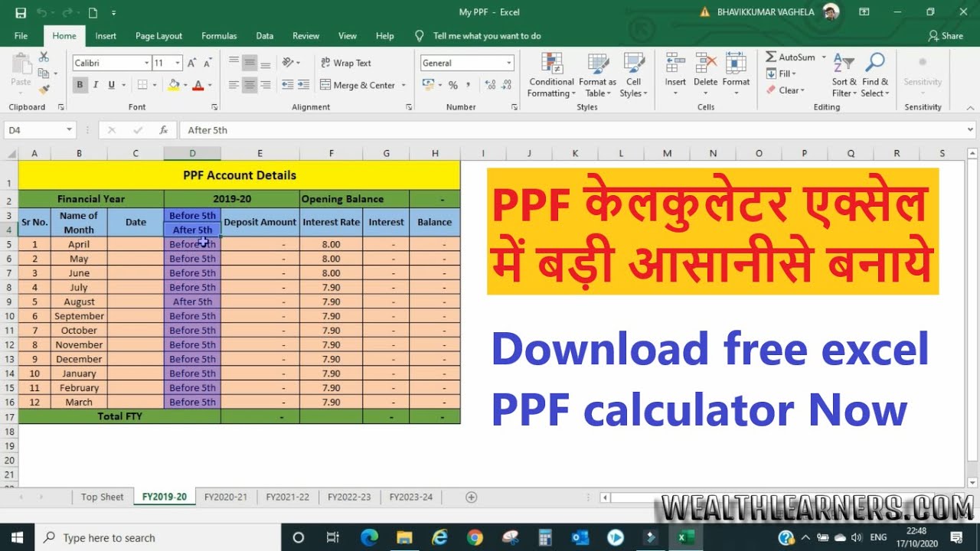Click the Save icon in quick access toolbar

pos(21,13)
